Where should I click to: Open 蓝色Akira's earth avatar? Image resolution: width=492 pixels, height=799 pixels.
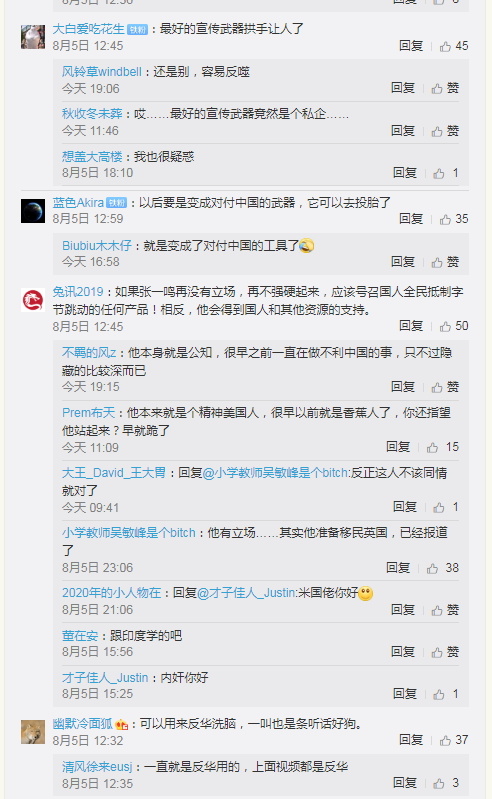click(x=33, y=210)
